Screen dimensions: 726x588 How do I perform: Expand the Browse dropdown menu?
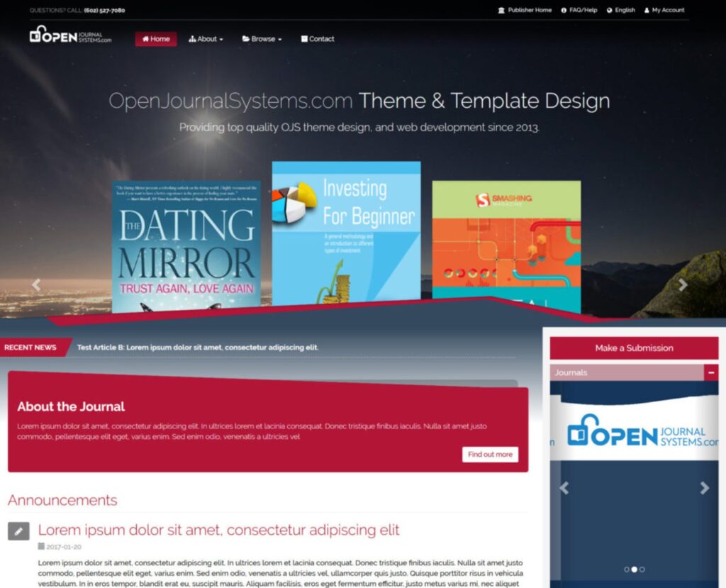pyautogui.click(x=262, y=39)
